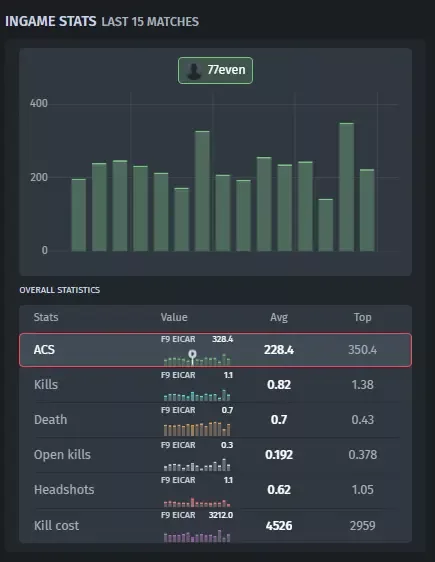This screenshot has height=562, width=435.
Task: Click the Avg column header
Action: pyautogui.click(x=279, y=317)
